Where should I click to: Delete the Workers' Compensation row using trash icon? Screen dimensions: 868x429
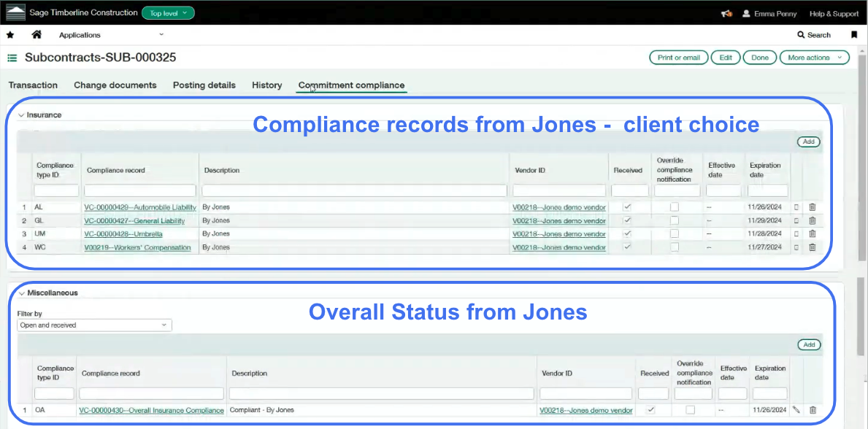point(812,247)
